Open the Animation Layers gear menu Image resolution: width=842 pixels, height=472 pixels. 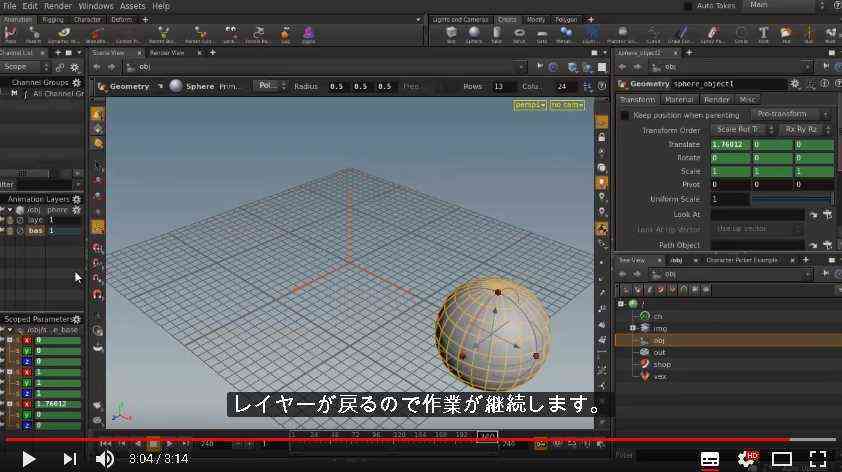(x=76, y=199)
